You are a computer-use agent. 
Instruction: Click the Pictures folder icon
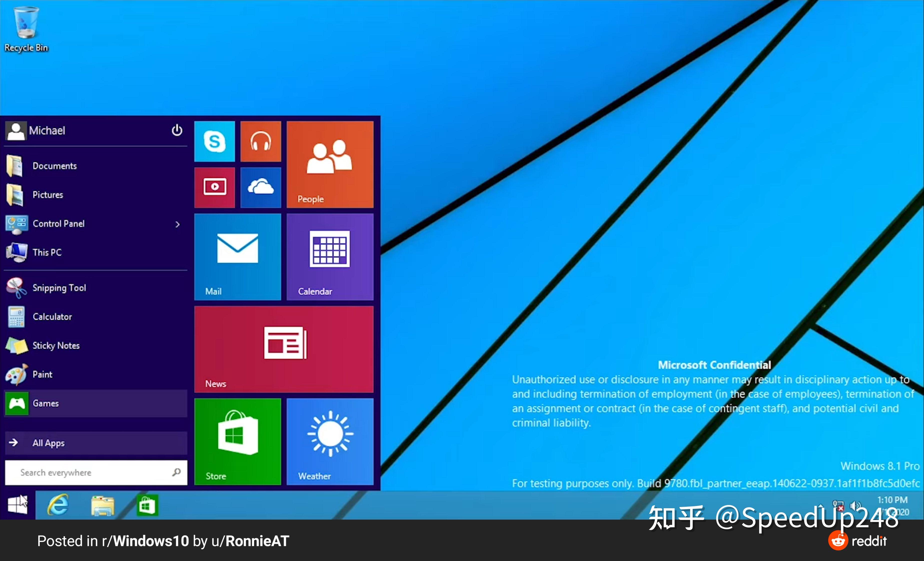(15, 194)
